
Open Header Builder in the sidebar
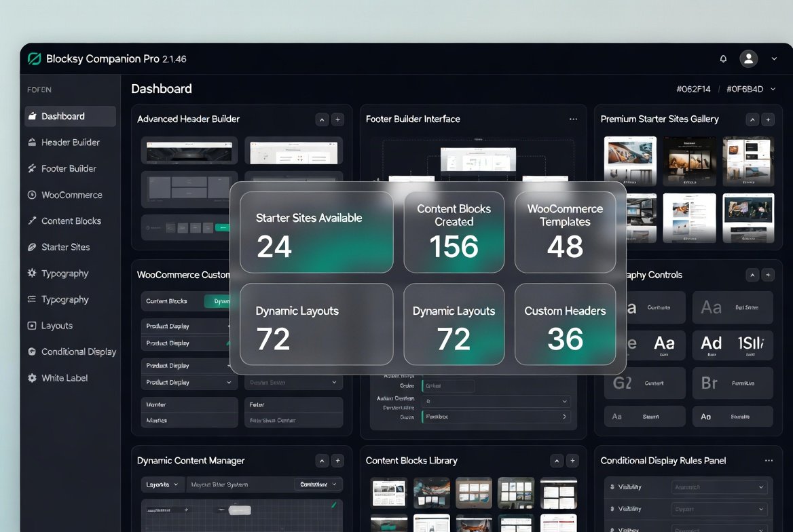click(x=71, y=142)
